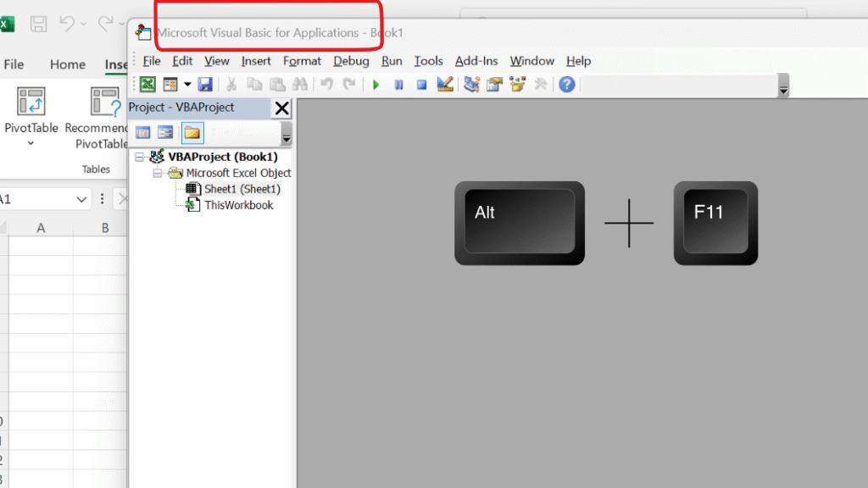Collapse the VBAProject (Book1) tree node
Screen dimensions: 868x488
[x=140, y=157]
